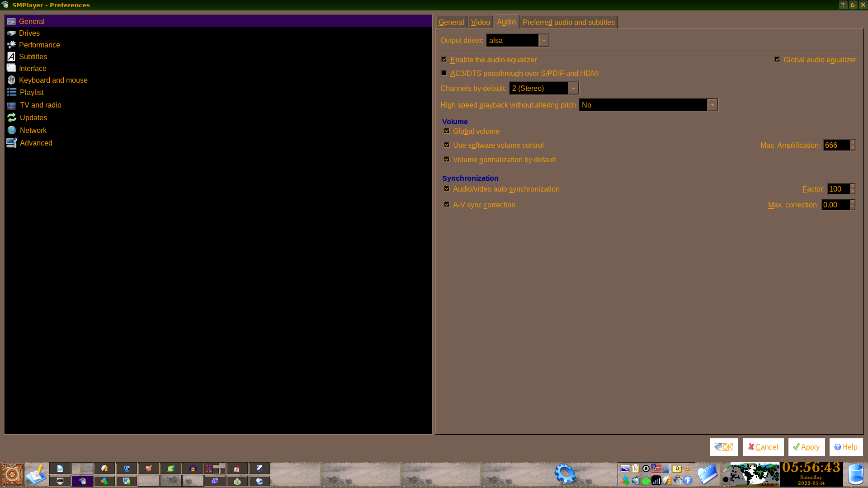Open the Performance section icon

tap(11, 45)
